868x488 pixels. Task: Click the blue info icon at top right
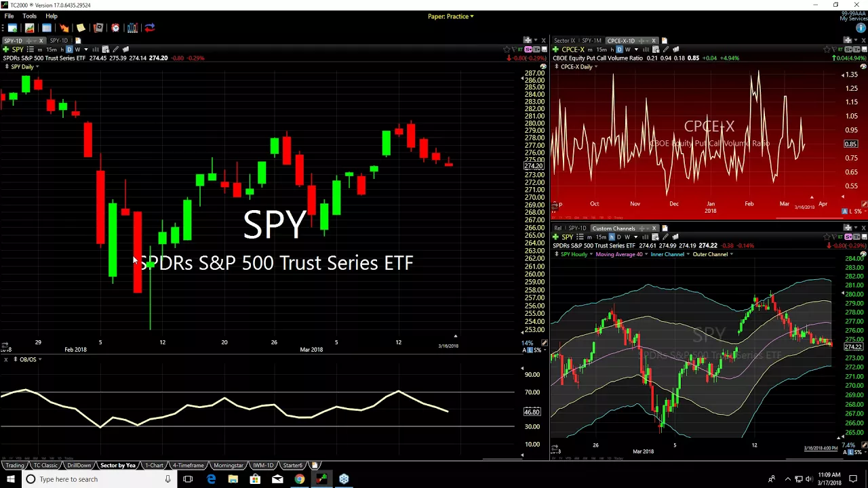pyautogui.click(x=861, y=28)
